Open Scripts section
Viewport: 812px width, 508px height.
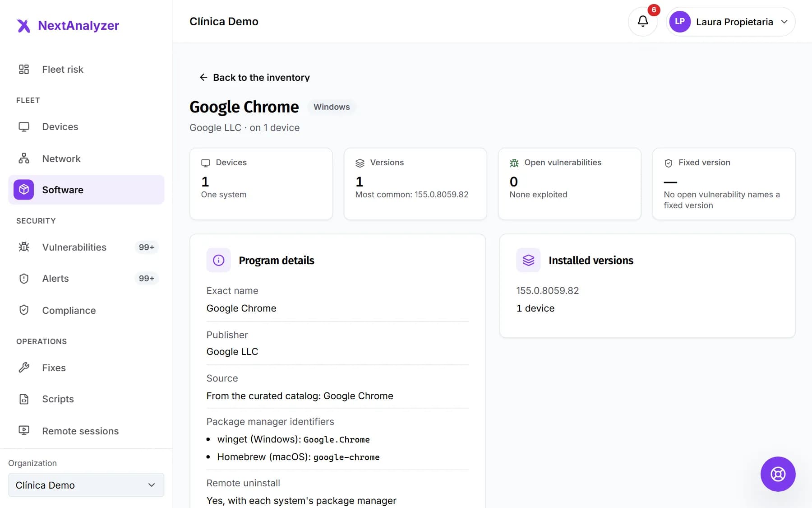click(86, 399)
